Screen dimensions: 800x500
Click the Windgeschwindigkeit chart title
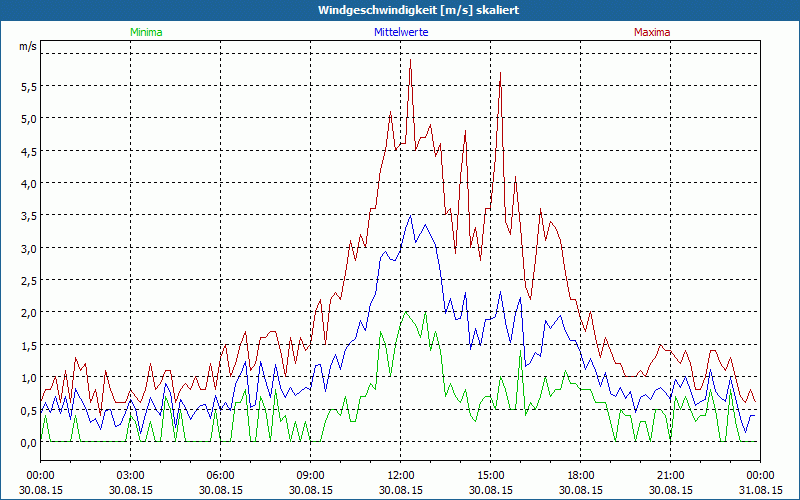pyautogui.click(x=400, y=10)
